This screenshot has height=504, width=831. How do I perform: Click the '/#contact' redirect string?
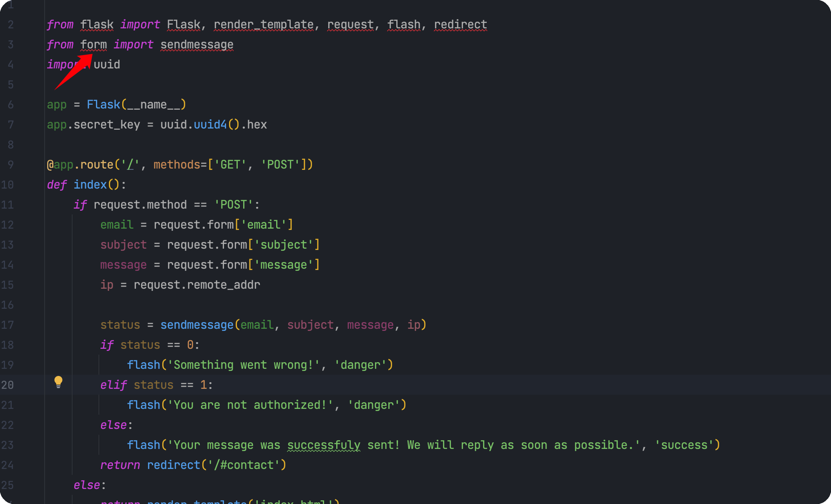pos(244,465)
